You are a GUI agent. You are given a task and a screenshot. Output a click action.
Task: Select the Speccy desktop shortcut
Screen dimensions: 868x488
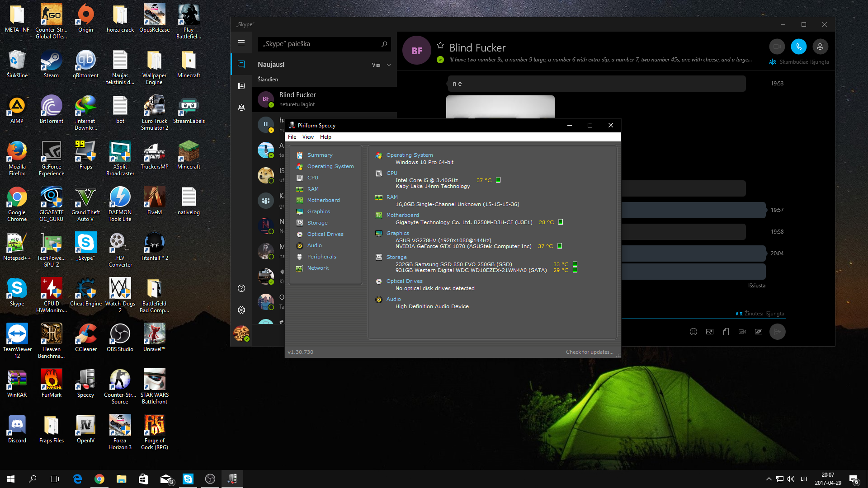coord(85,384)
